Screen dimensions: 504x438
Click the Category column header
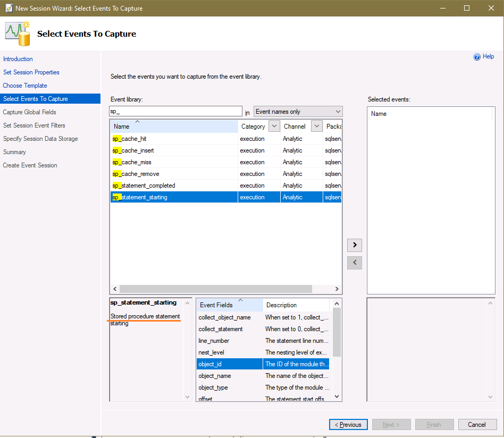pyautogui.click(x=253, y=127)
